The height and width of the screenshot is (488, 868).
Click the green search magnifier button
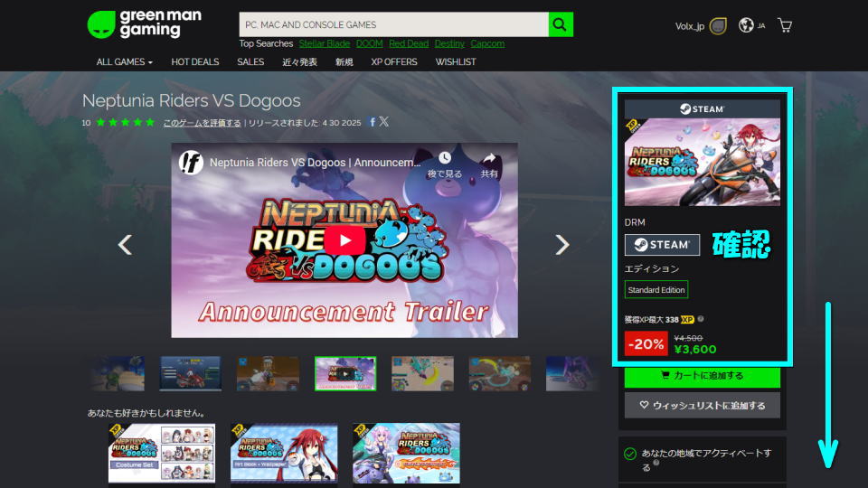click(561, 24)
